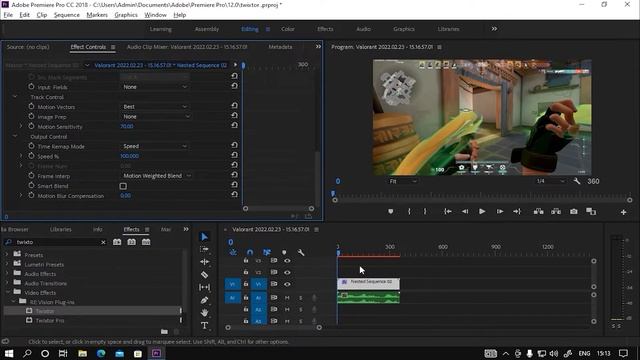Viewport: 640px width, 360px height.
Task: Open the Comparison View button
Action: click(591, 211)
